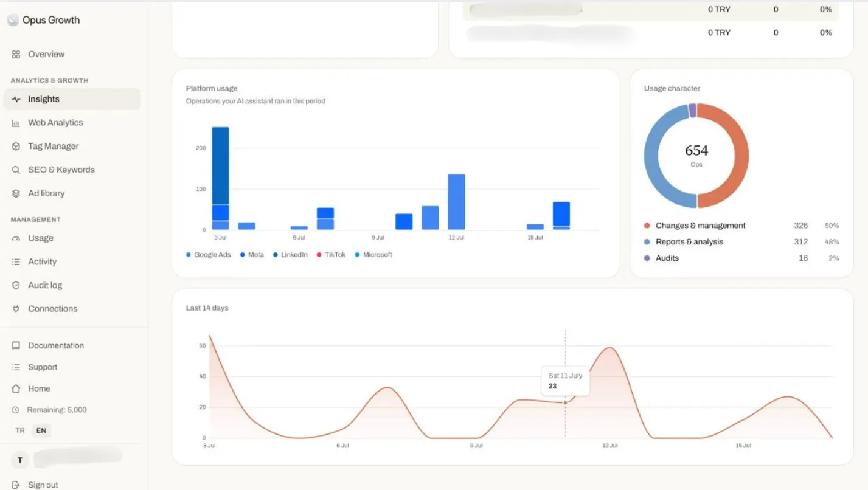
Task: Click the Remaining: 5,000 text
Action: 57,410
